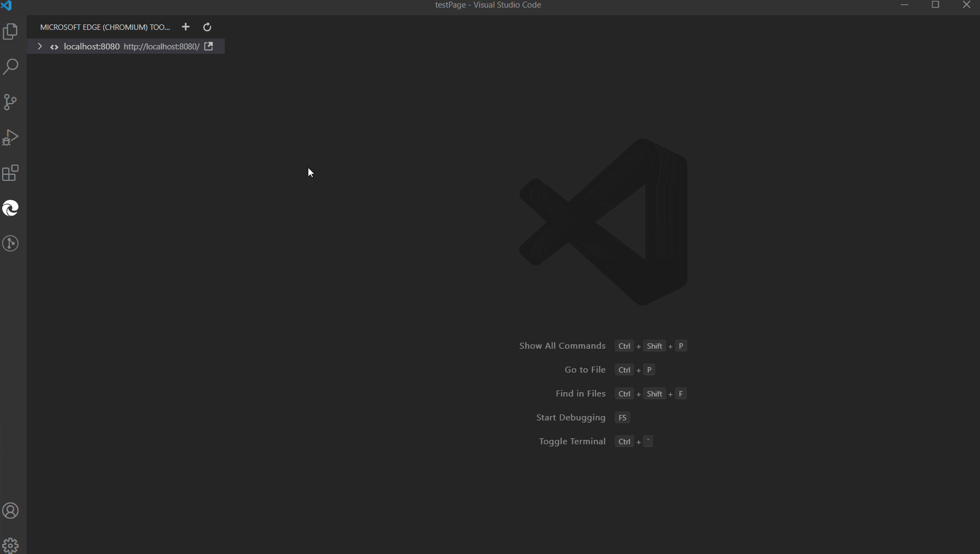This screenshot has height=554, width=980.
Task: Click the plus button to launch browser instance
Action: click(x=186, y=27)
